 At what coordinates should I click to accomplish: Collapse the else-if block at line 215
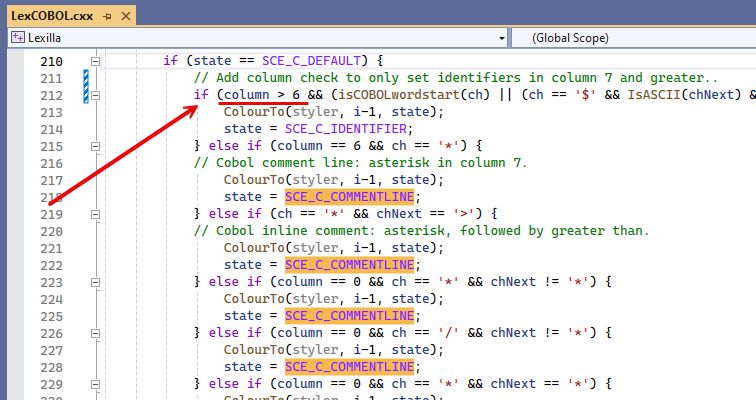coord(95,146)
